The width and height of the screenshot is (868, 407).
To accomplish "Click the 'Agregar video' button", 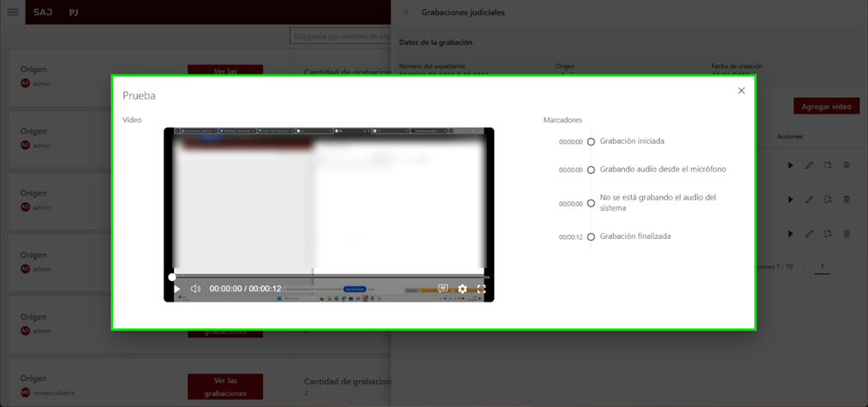I will (825, 106).
